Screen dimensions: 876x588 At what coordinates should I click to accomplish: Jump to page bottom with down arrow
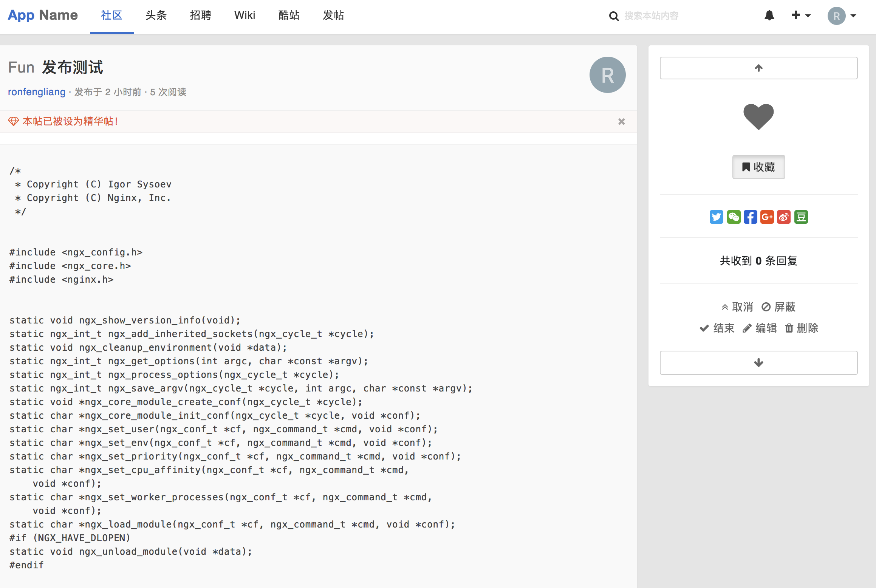coord(758,363)
